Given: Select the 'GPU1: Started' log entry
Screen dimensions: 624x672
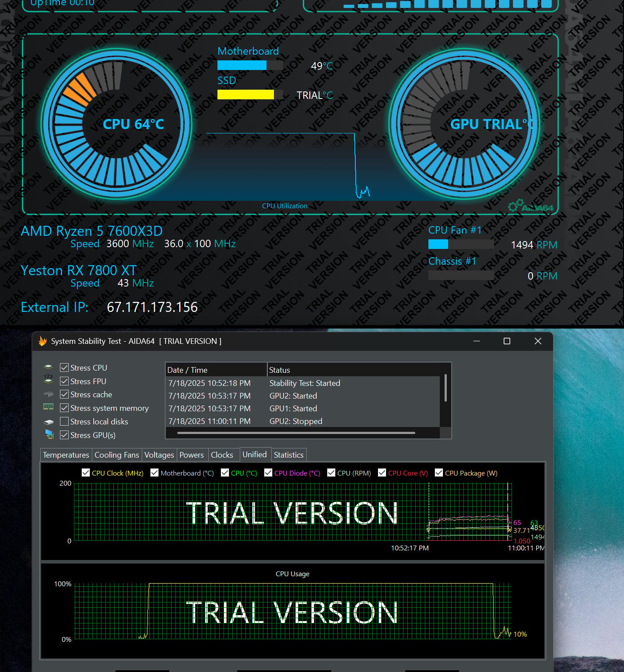Looking at the screenshot, I should point(303,408).
